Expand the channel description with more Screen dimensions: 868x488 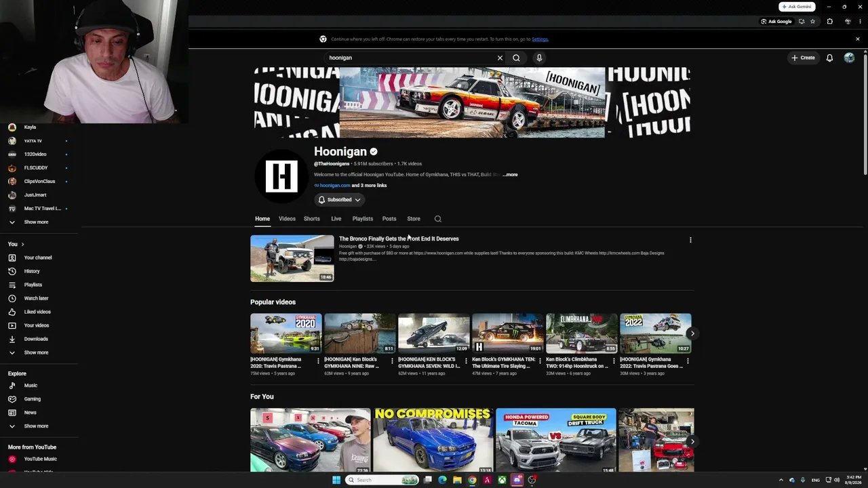pyautogui.click(x=511, y=175)
